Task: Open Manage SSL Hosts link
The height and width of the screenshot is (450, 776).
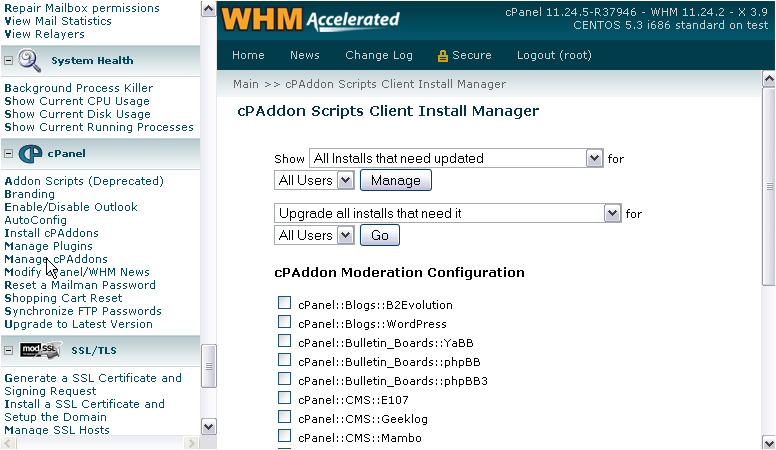Action: 57,430
